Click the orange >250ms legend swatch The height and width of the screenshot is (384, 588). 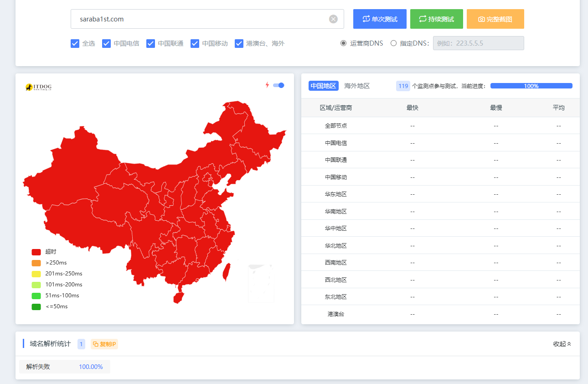coord(36,263)
